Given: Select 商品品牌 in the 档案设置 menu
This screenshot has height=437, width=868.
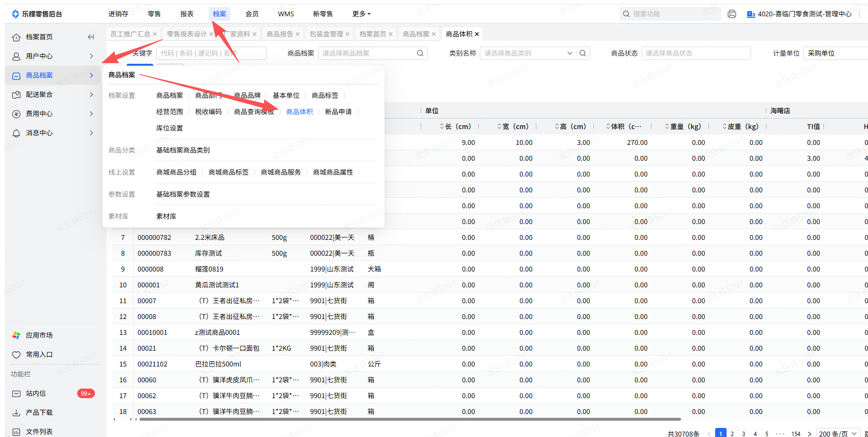Looking at the screenshot, I should point(247,95).
